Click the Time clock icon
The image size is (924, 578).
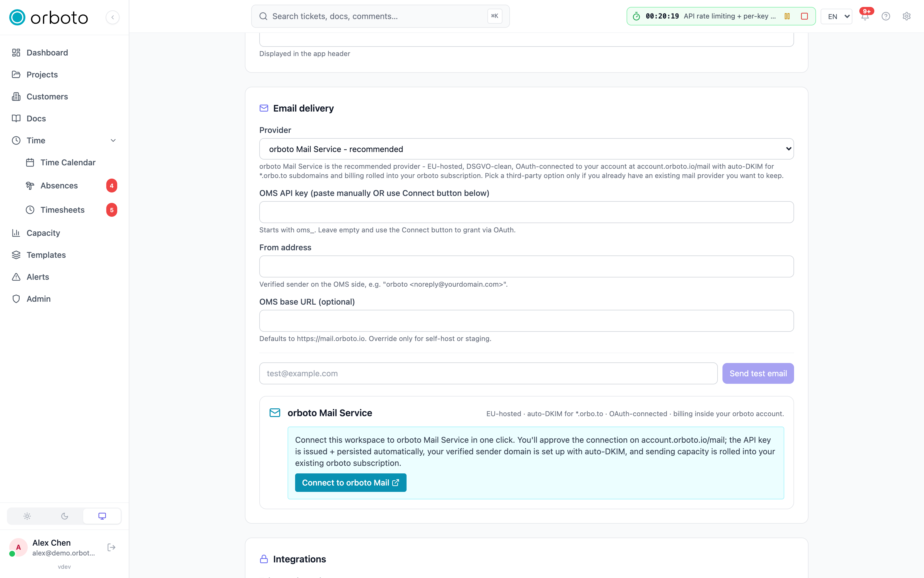16,141
